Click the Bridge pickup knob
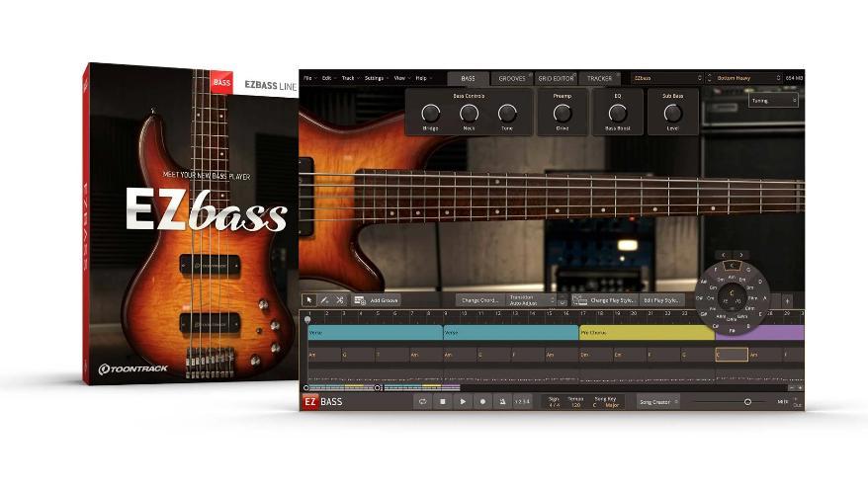This screenshot has height=491, width=868. pos(430,114)
